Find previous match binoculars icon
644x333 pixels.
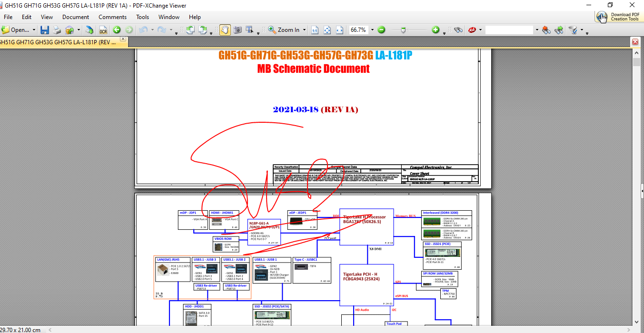546,30
